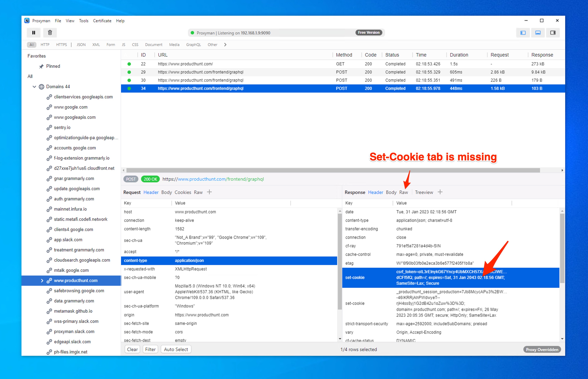Add a new Request view via plus icon
The width and height of the screenshot is (588, 379).
[209, 192]
